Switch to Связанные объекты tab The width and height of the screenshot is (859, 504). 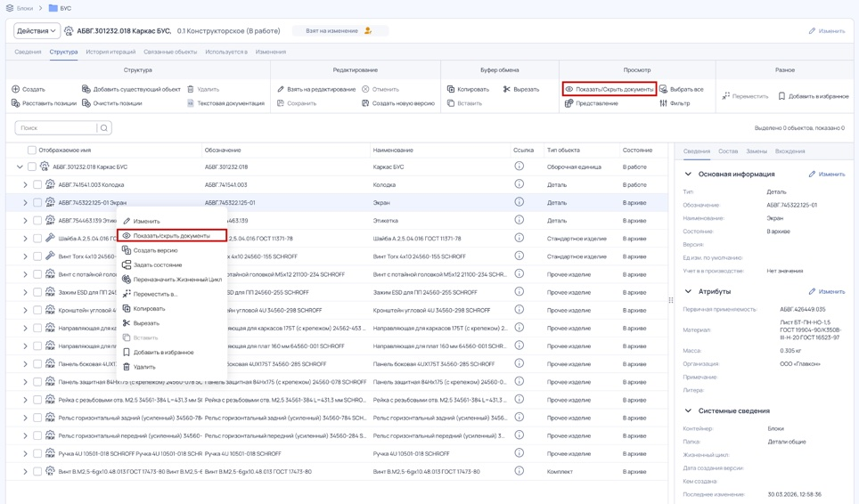[170, 52]
